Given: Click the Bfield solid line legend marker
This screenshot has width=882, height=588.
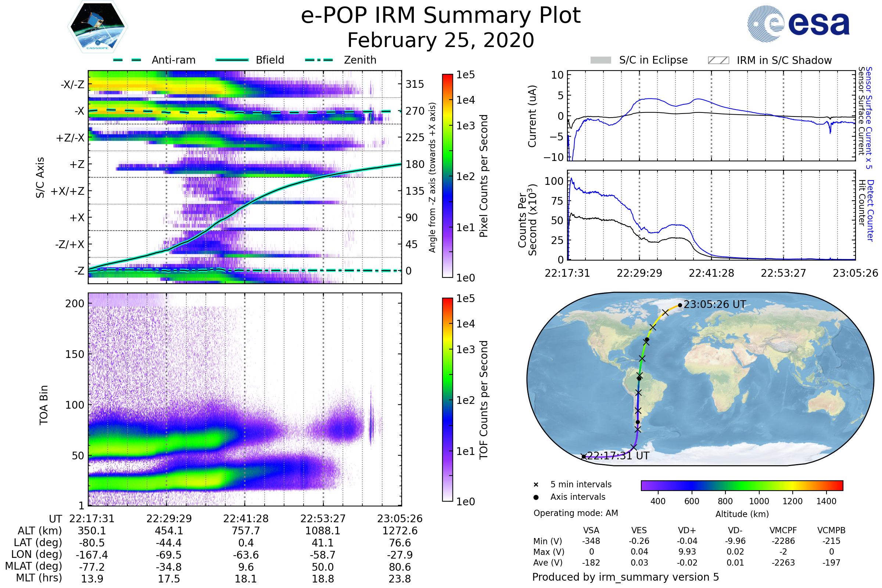Looking at the screenshot, I should (232, 60).
